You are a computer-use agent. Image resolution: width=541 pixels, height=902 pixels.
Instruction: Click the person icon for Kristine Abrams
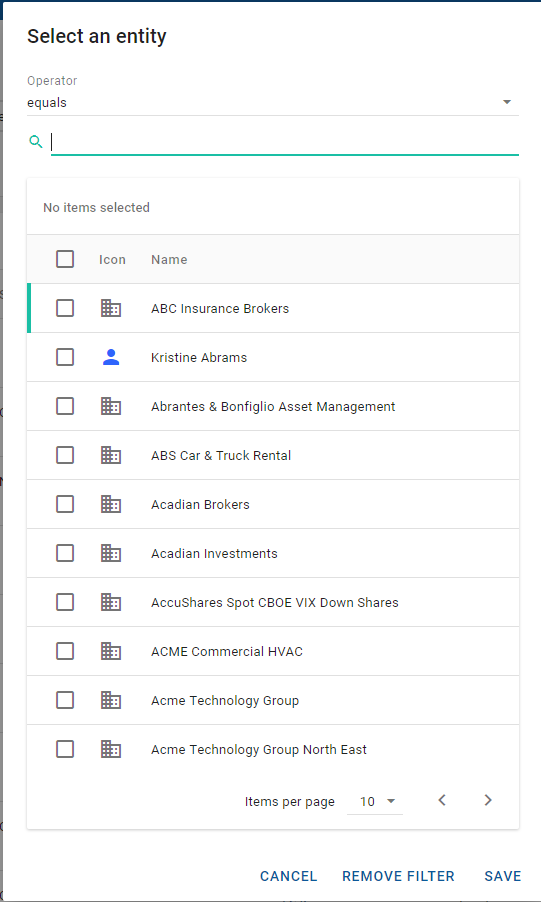(x=111, y=357)
